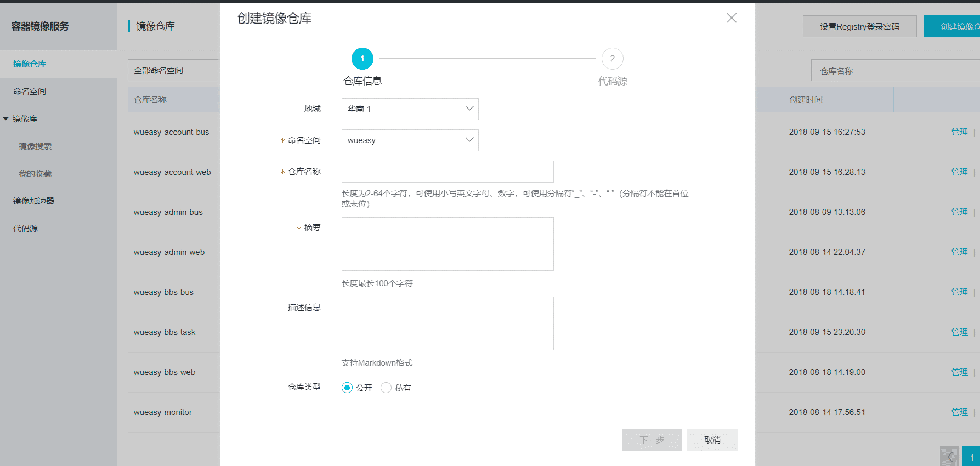This screenshot has height=466, width=980.
Task: Click the 下一步 next button
Action: (652, 440)
